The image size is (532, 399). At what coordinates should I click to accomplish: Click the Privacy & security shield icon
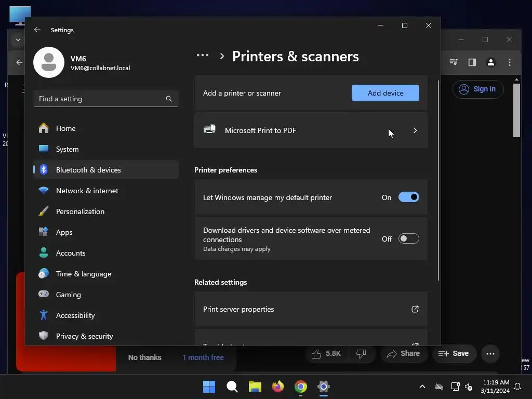44,336
